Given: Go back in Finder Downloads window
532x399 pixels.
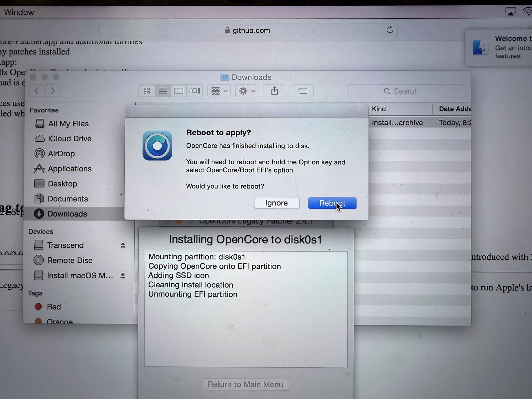Looking at the screenshot, I should click(37, 90).
